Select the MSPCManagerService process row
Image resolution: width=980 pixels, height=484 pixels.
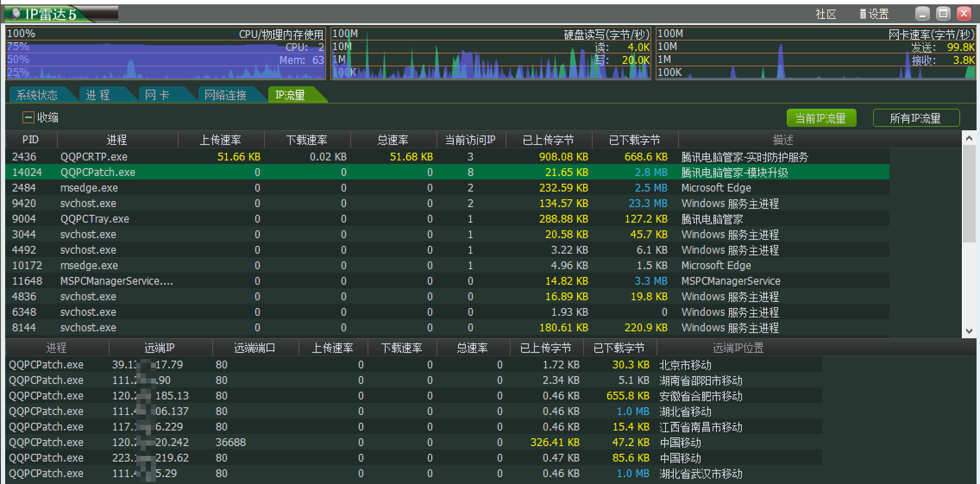point(447,281)
